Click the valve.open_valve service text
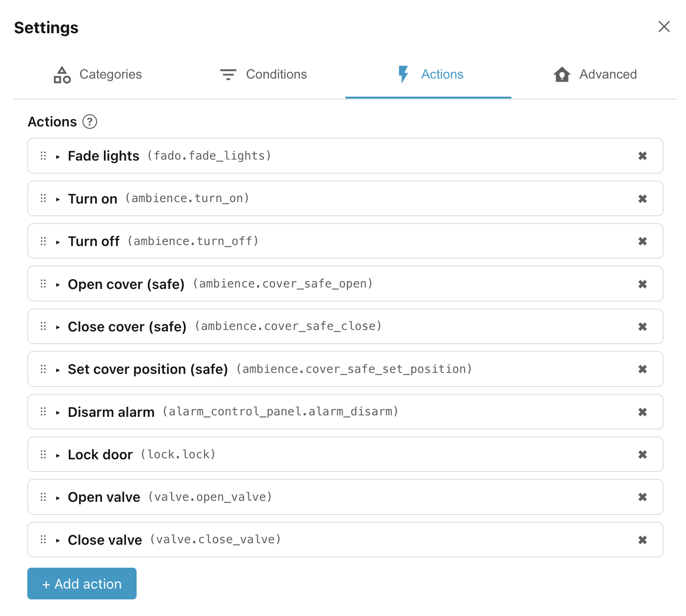 [210, 497]
